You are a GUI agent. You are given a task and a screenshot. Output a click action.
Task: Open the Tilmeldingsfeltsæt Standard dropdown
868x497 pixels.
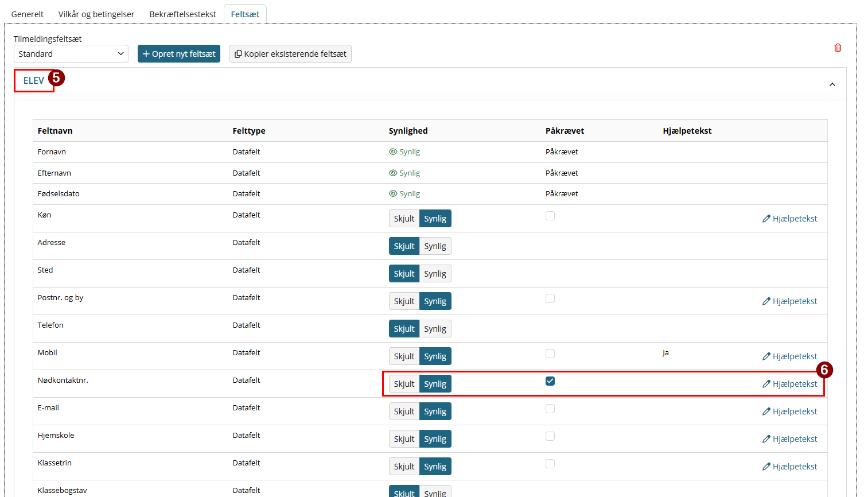tap(71, 54)
